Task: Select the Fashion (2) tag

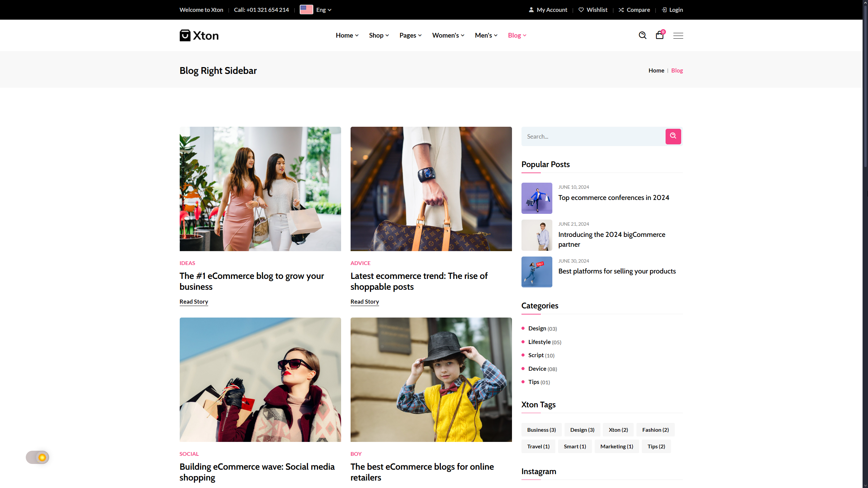Action: click(655, 430)
